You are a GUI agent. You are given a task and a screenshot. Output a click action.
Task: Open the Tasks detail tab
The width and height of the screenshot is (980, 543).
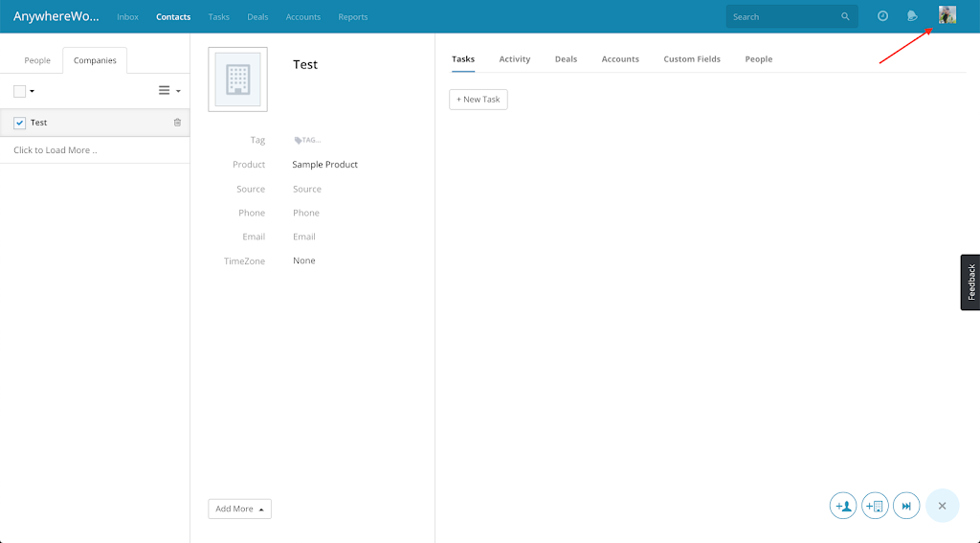(463, 59)
